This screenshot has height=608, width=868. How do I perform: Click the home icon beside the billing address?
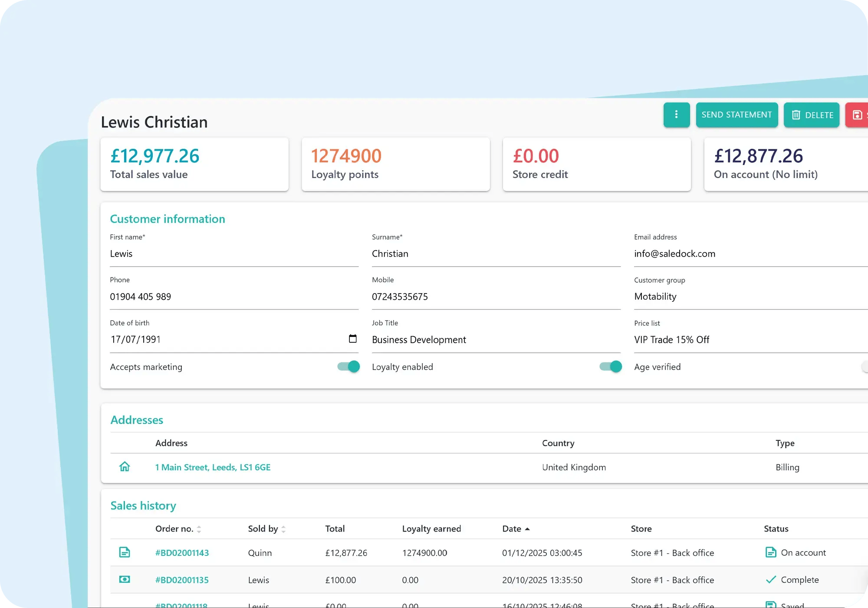pyautogui.click(x=125, y=466)
